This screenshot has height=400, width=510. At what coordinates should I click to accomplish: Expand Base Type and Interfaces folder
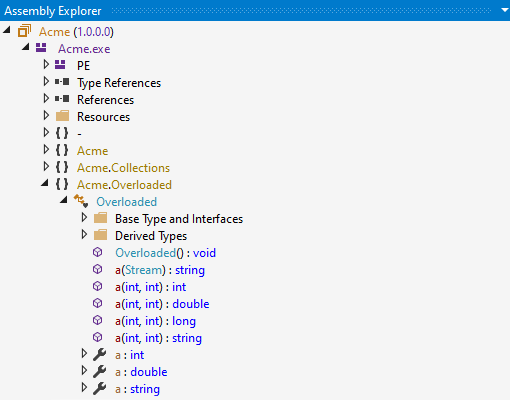click(x=84, y=217)
